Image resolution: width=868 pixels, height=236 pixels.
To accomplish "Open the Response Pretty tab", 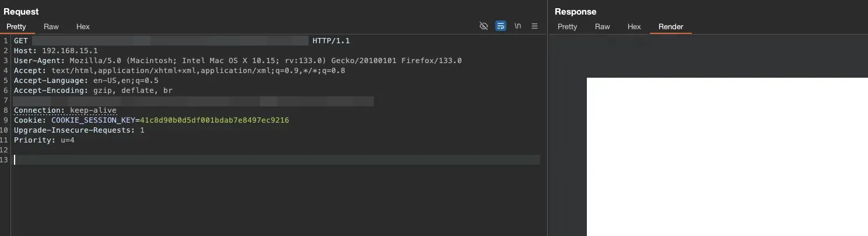I will 568,26.
